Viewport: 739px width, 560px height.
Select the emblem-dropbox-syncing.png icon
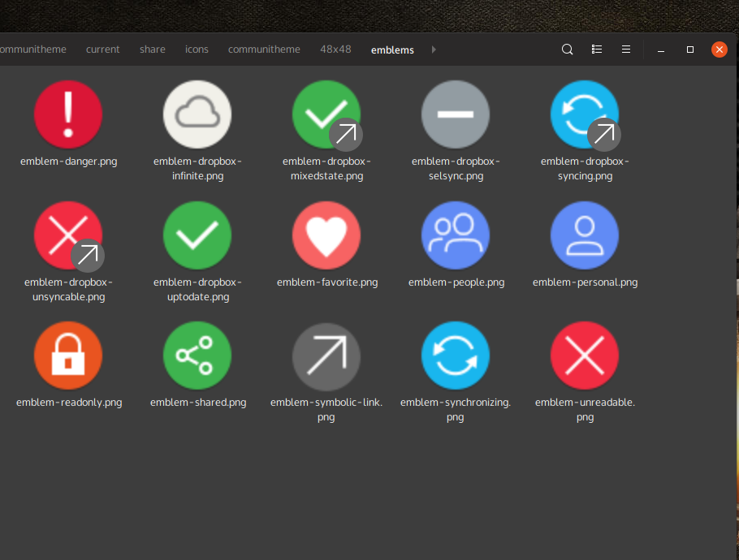pyautogui.click(x=585, y=114)
